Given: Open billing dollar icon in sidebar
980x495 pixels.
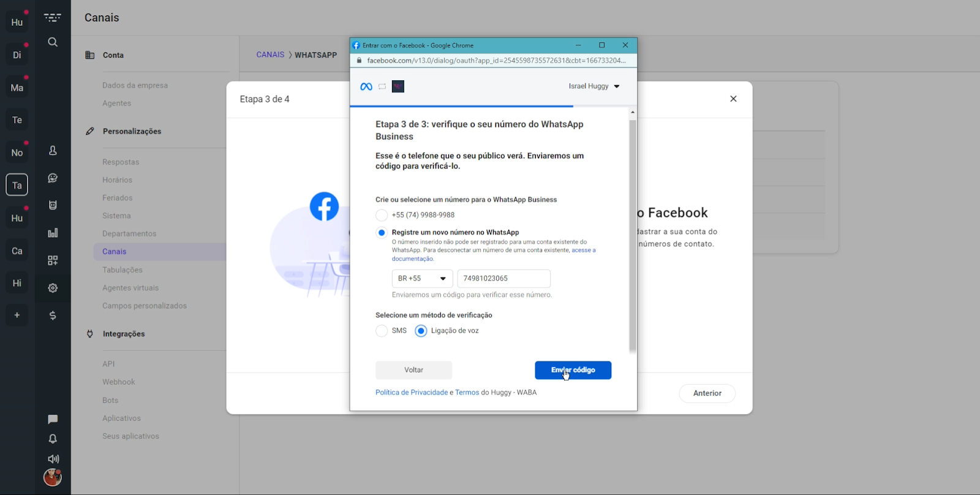Looking at the screenshot, I should (x=53, y=316).
